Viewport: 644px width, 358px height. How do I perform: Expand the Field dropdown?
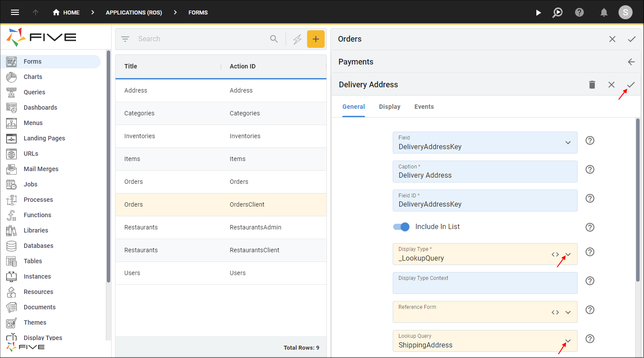tap(568, 143)
